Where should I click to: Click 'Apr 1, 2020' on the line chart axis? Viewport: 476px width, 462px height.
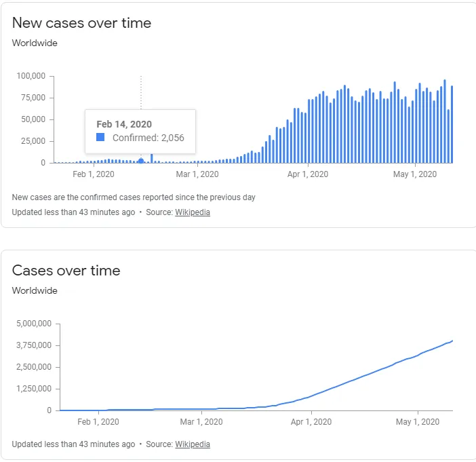[311, 422]
